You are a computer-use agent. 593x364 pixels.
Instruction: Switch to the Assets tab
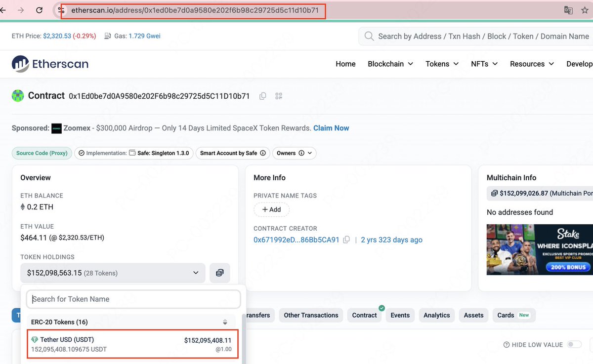coord(473,315)
